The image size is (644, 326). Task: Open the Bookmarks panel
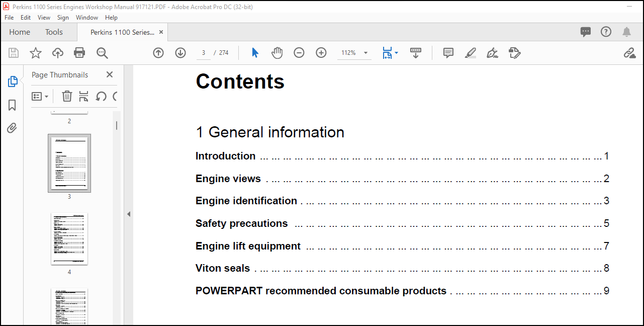pyautogui.click(x=12, y=105)
